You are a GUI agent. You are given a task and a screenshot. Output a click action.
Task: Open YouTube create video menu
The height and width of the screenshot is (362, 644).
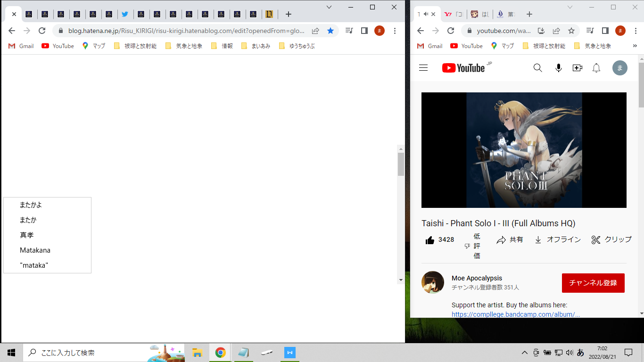(x=578, y=68)
